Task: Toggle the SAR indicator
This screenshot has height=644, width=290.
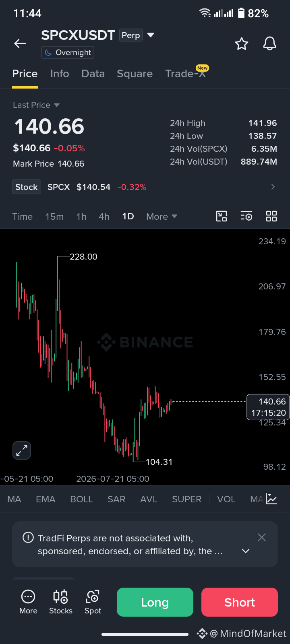Action: coord(116,499)
